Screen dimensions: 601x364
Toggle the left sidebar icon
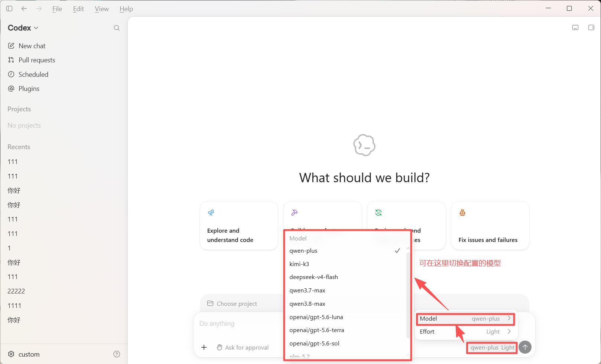click(9, 9)
